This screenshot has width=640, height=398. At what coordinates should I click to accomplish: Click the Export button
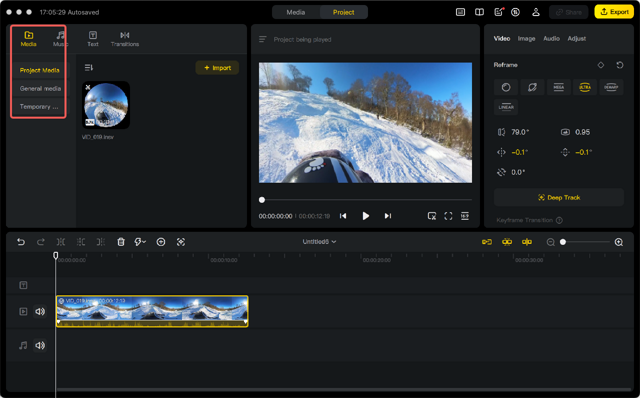pos(614,12)
